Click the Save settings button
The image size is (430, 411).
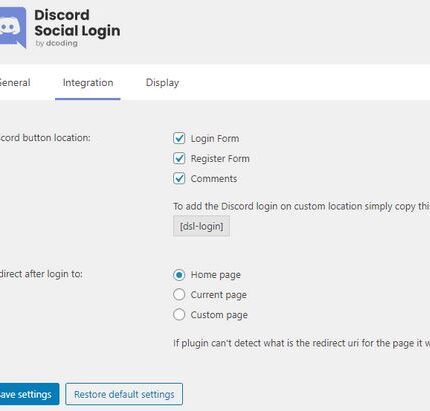(x=29, y=394)
